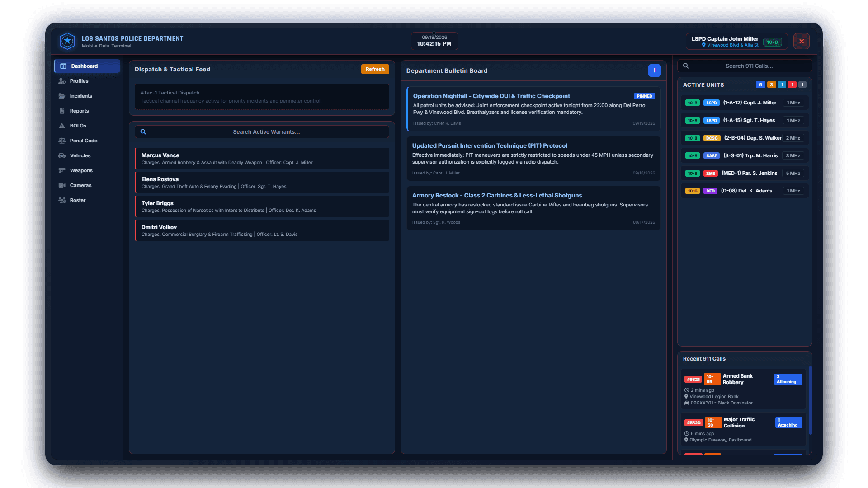Screen dimensions: 868x488
Task: Focus the Search Active Warrants field
Action: click(x=262, y=132)
